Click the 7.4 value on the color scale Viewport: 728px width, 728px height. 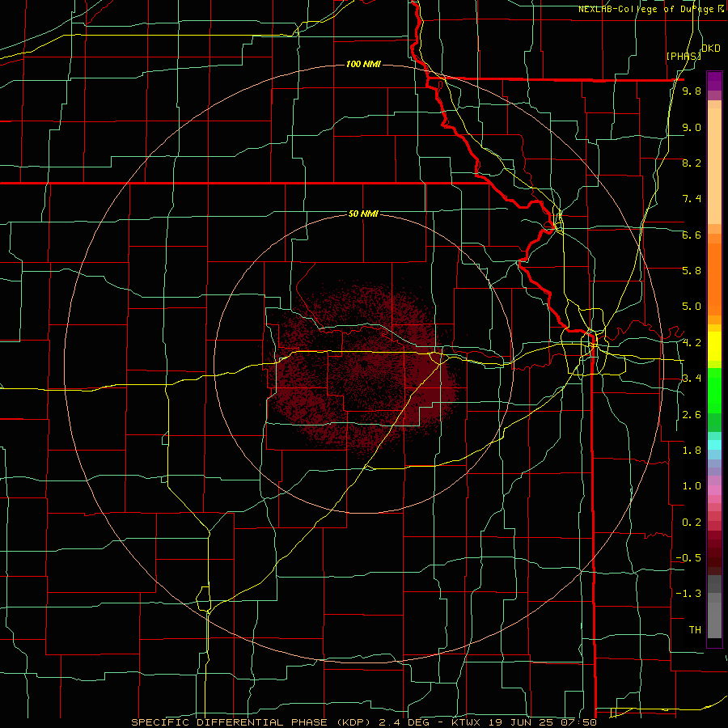coord(692,199)
